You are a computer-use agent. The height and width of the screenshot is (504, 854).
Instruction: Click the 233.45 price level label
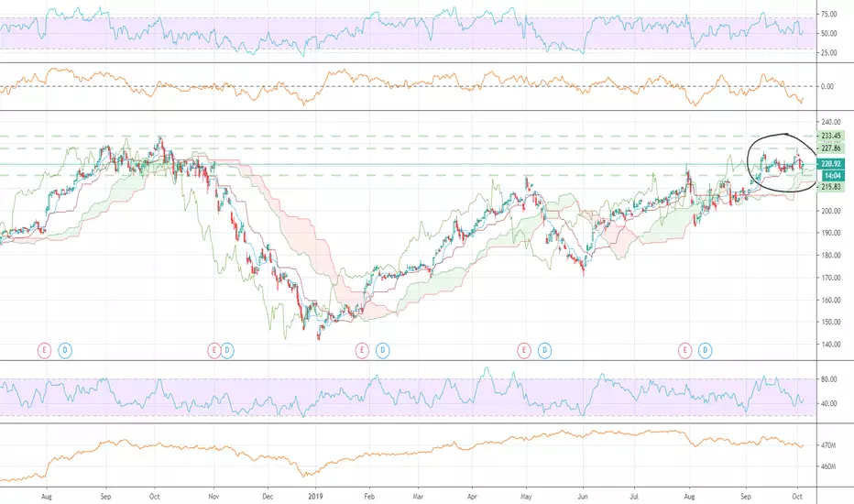pyautogui.click(x=831, y=136)
